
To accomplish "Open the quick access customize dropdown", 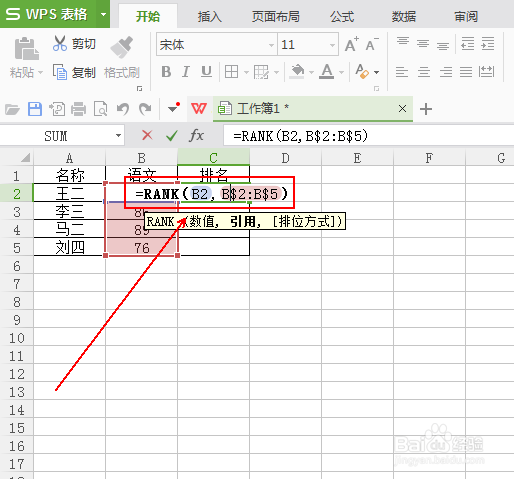I will click(x=174, y=108).
